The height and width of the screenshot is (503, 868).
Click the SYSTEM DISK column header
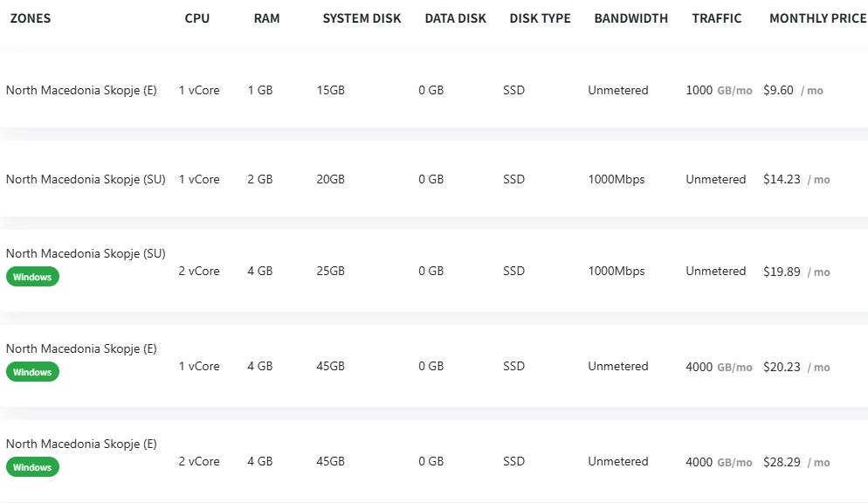click(x=362, y=18)
